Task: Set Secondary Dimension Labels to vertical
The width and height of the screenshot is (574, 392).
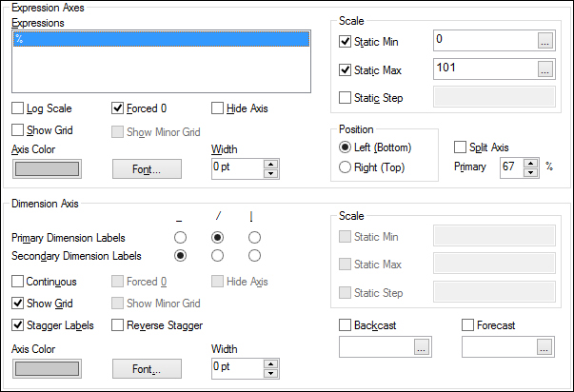Action: (x=254, y=256)
